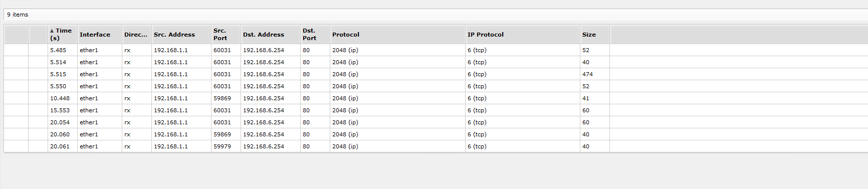Viewport: 868px width, 189px height.
Task: Click the 9 items count bar
Action: tap(436, 15)
